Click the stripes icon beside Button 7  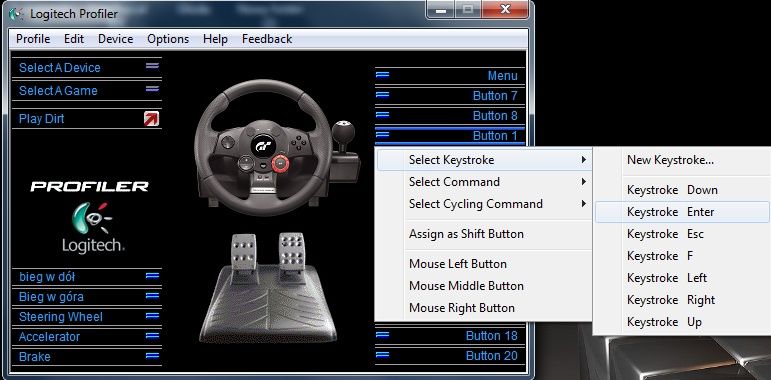(383, 94)
